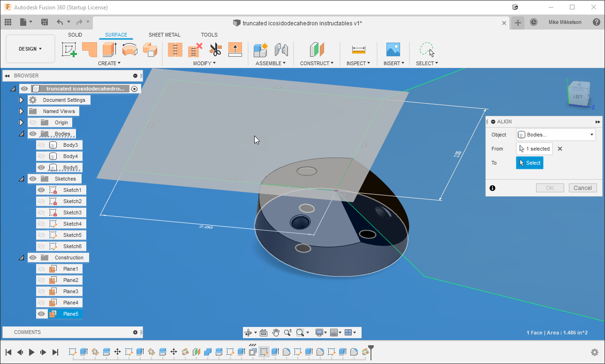Select the Reverse Normal tool

[235, 49]
